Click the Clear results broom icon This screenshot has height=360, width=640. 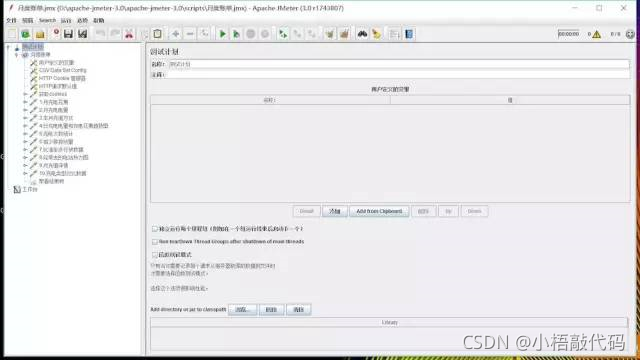pyautogui.click(x=329, y=34)
